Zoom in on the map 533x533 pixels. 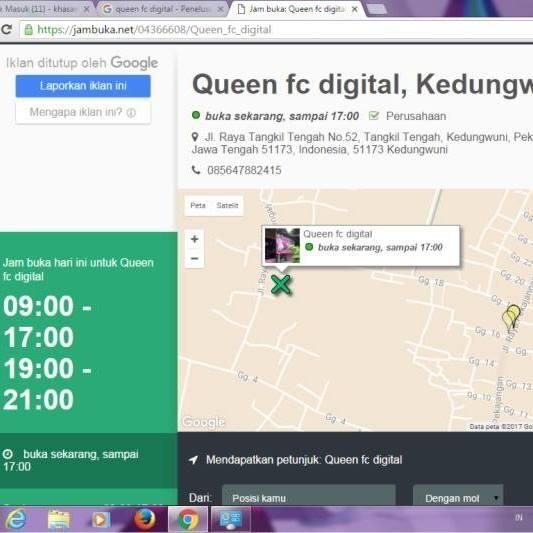pyautogui.click(x=194, y=239)
